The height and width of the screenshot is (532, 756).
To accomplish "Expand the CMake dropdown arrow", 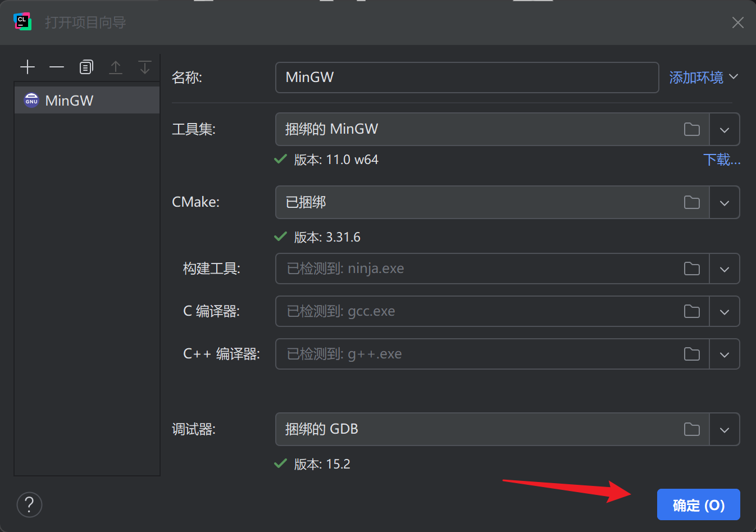I will (x=725, y=203).
